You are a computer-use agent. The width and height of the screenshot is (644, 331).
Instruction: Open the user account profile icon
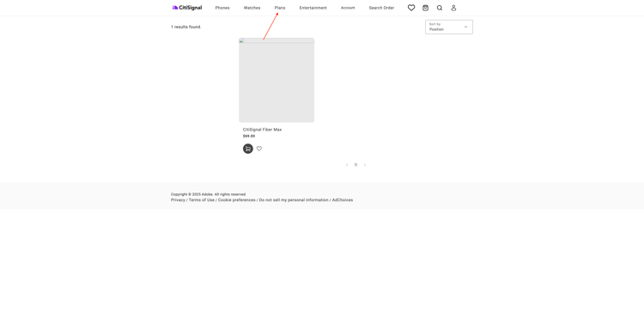click(x=453, y=8)
